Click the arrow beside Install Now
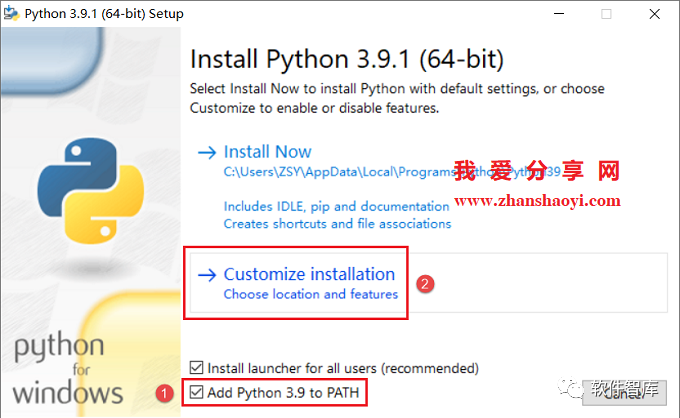 tap(207, 152)
